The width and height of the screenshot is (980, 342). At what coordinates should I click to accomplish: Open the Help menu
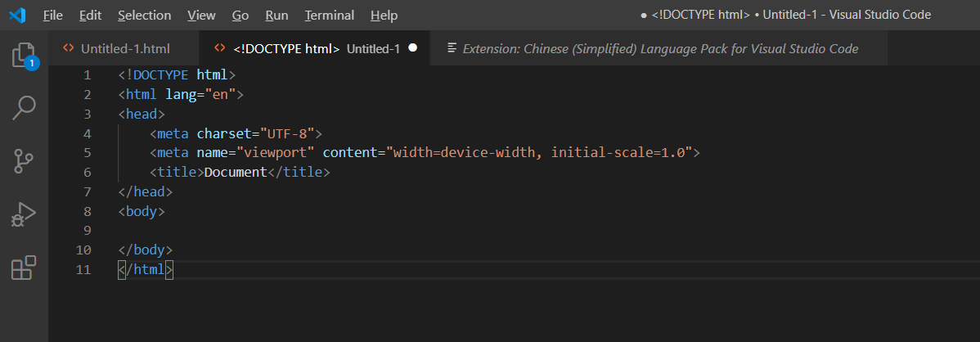pos(384,16)
